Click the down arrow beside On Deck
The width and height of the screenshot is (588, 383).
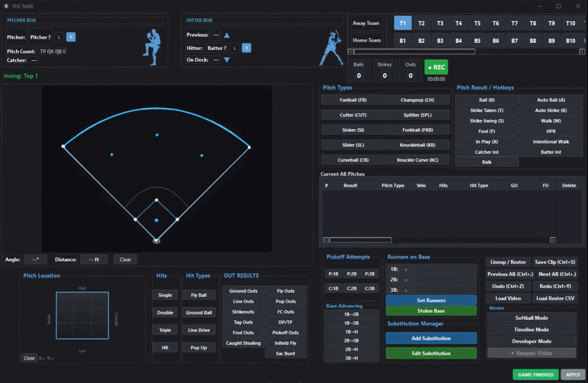(x=227, y=60)
